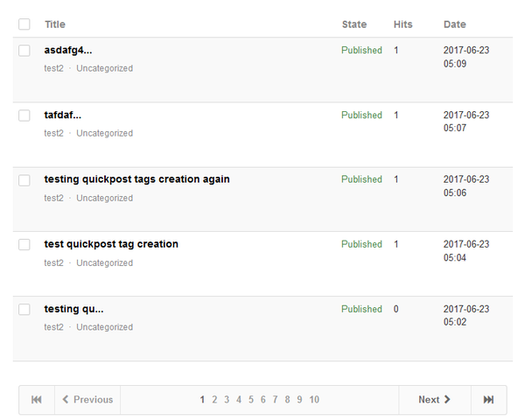Open pagination page 2

(214, 400)
